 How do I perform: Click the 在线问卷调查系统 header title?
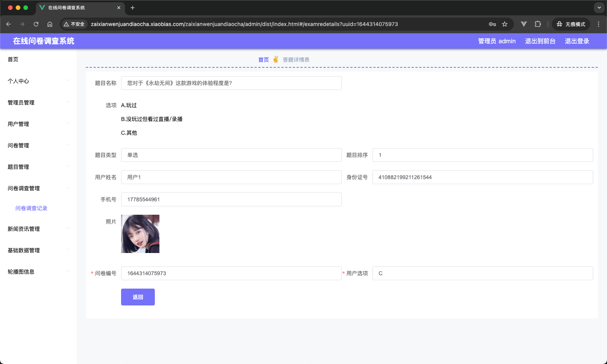(x=44, y=41)
